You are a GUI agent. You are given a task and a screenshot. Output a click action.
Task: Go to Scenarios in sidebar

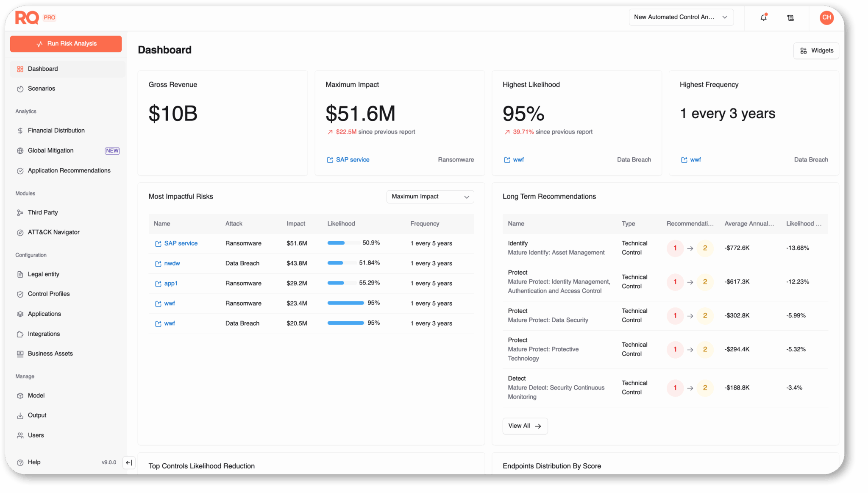point(42,89)
